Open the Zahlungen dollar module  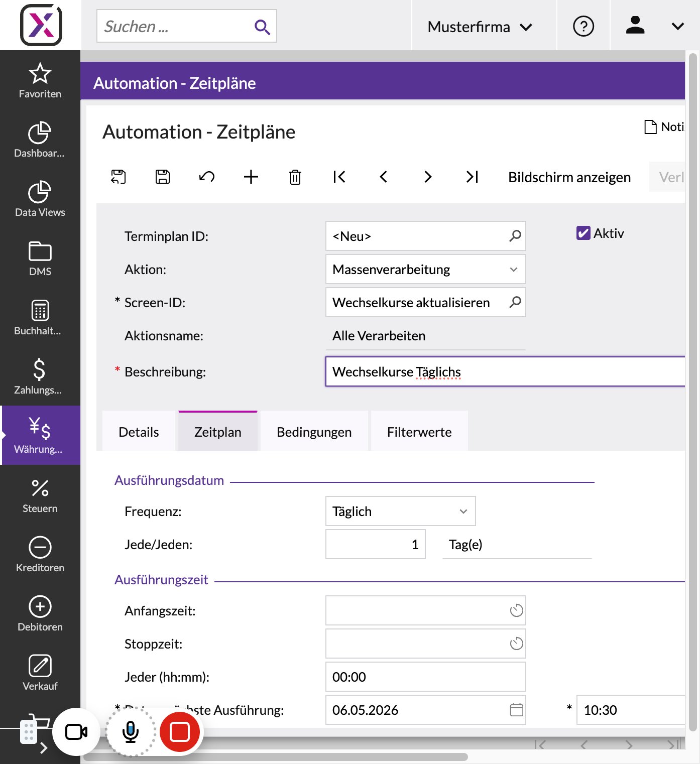click(x=40, y=376)
